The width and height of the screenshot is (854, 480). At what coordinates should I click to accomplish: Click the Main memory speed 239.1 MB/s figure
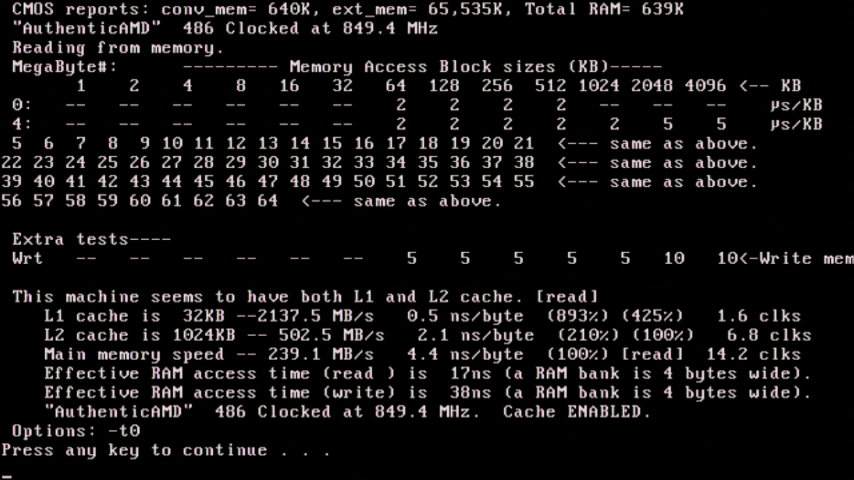[321, 355]
